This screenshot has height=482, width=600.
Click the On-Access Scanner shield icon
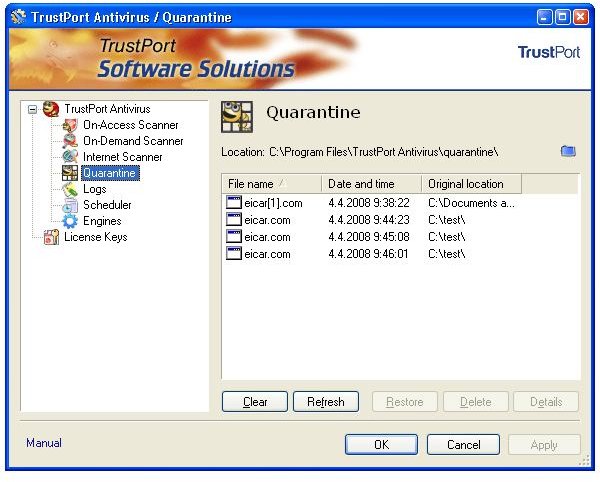pos(70,125)
